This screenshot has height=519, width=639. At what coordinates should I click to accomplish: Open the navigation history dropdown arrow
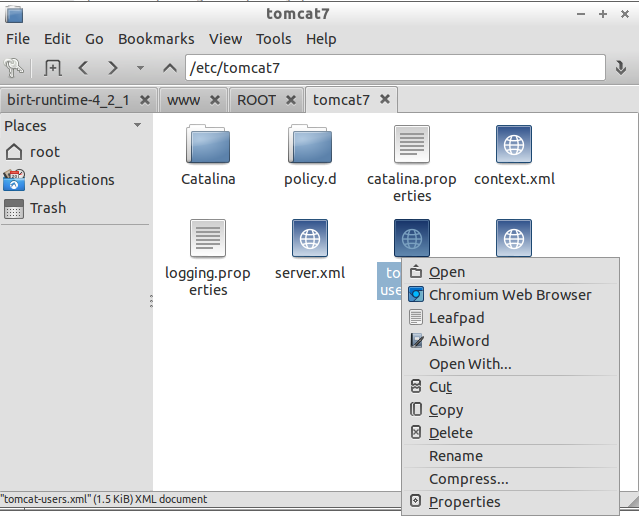[141, 68]
